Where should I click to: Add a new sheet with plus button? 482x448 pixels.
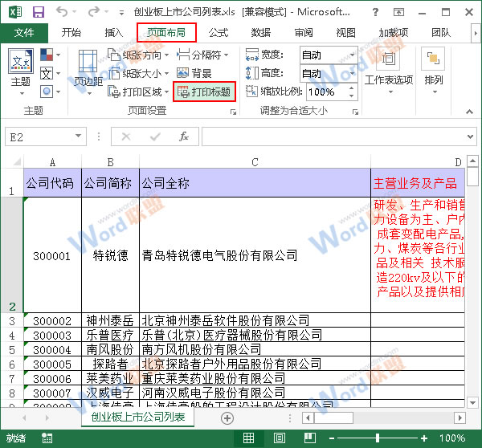(227, 418)
